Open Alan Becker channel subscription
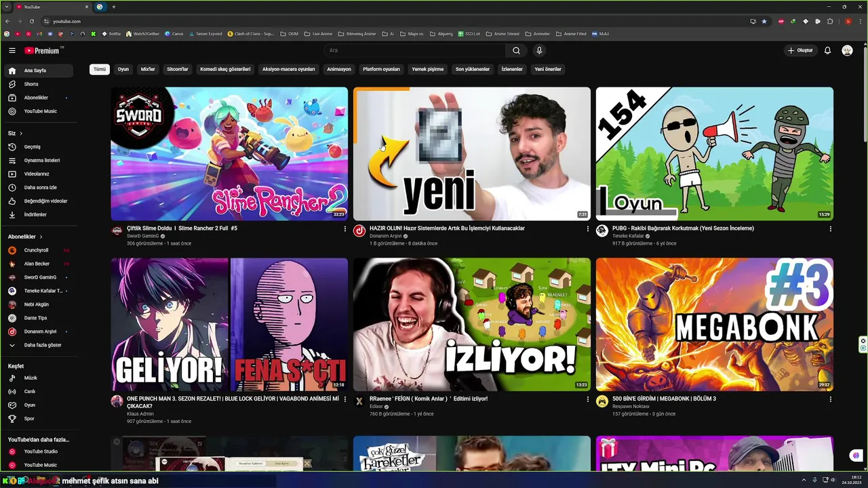 click(x=41, y=264)
